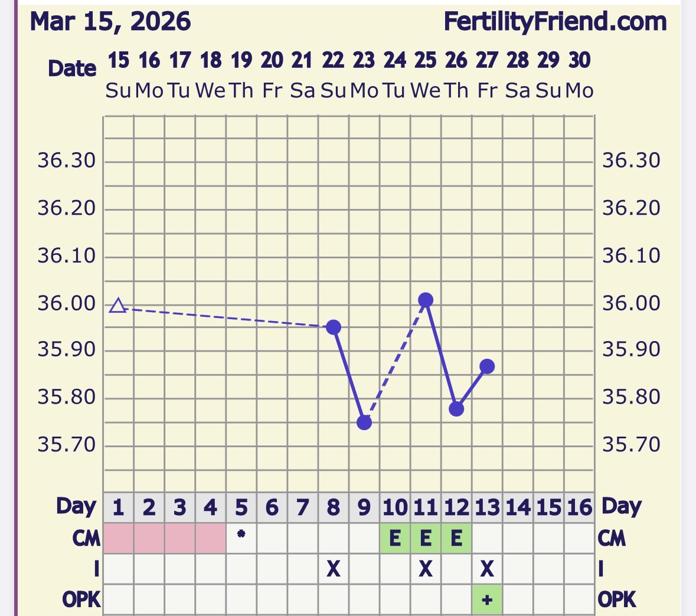The width and height of the screenshot is (696, 616).
Task: Select the pink menstruation cell on day 1
Action: coord(118,538)
